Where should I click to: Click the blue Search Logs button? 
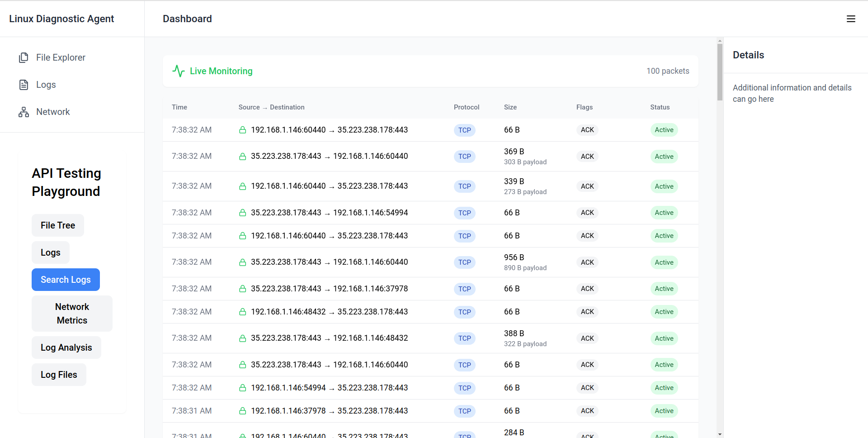[66, 280]
